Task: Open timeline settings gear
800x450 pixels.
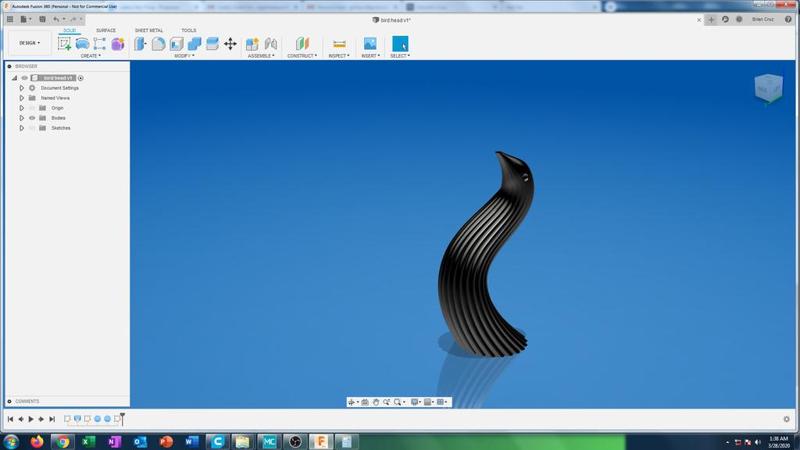Action: (x=786, y=419)
